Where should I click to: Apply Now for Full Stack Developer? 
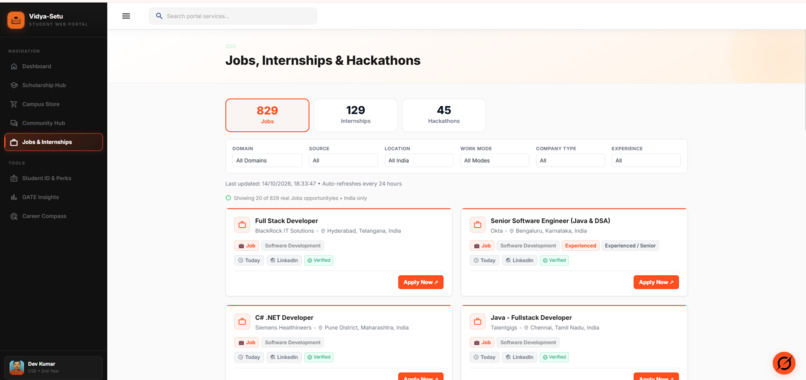pos(420,282)
